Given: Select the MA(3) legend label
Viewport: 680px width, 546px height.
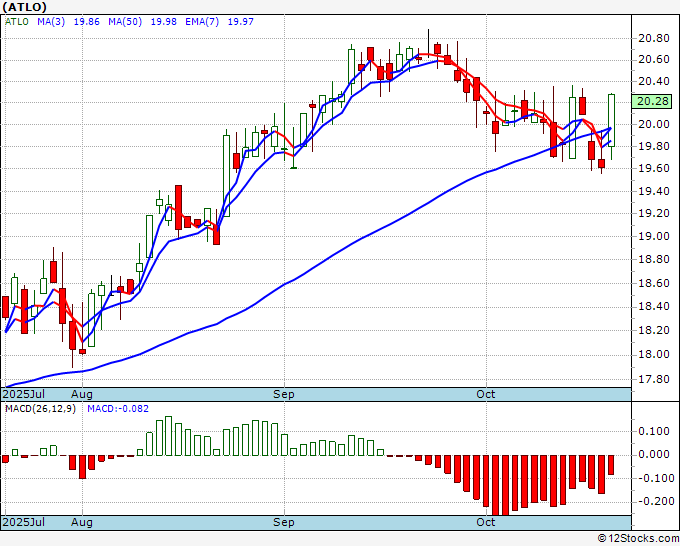Looking at the screenshot, I should click(51, 22).
